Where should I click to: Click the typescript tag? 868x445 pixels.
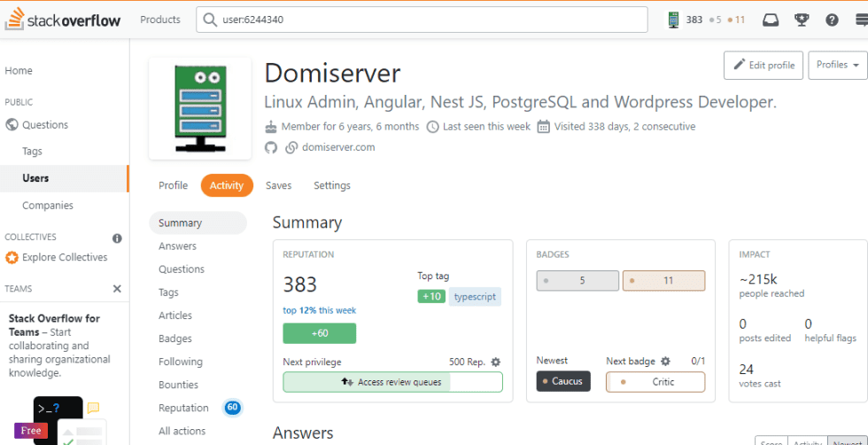coord(475,296)
